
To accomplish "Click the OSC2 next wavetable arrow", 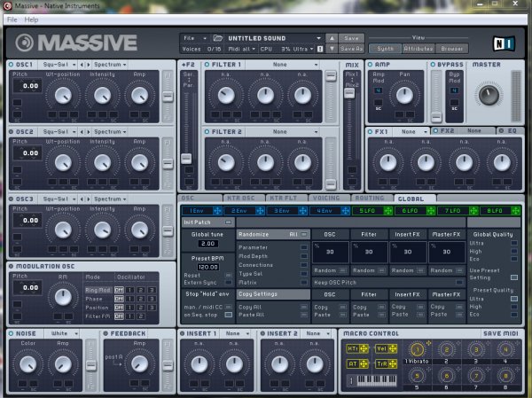I will 89,132.
